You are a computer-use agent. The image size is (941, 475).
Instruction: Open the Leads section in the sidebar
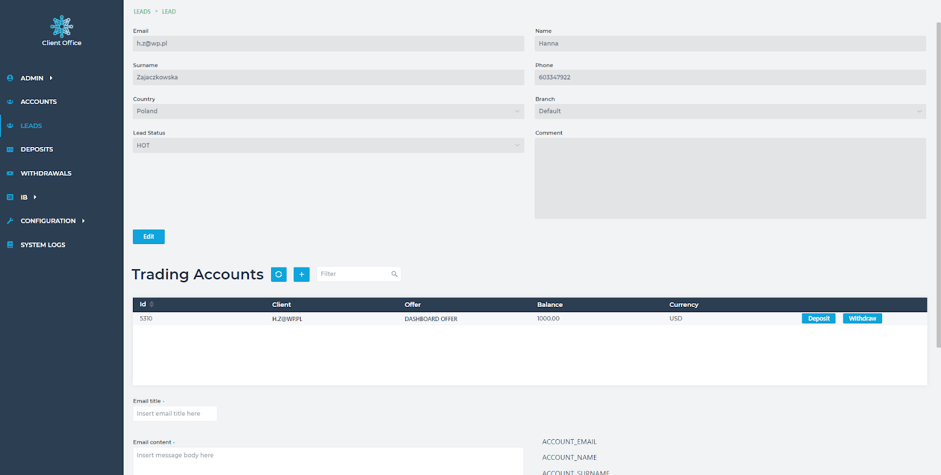pyautogui.click(x=31, y=126)
